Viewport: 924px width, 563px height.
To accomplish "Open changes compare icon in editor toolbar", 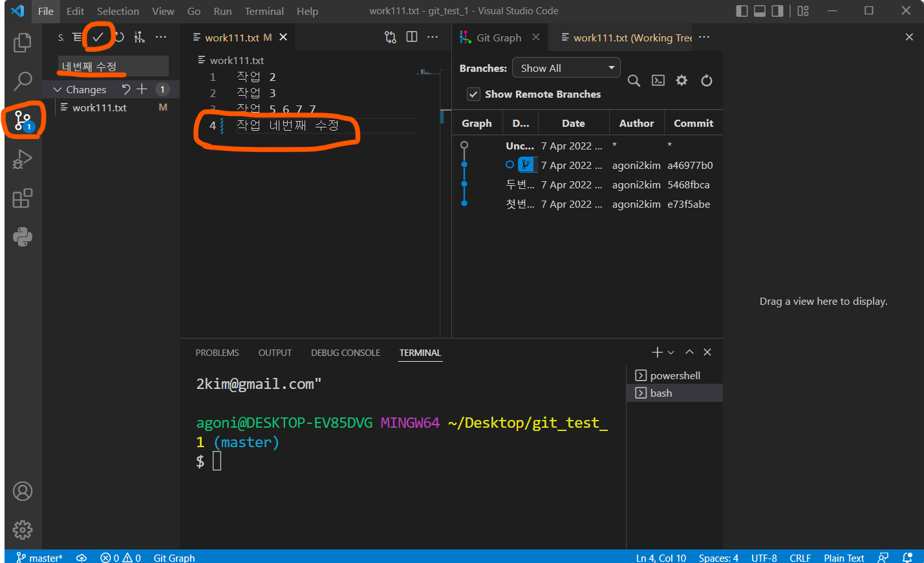I will 391,38.
